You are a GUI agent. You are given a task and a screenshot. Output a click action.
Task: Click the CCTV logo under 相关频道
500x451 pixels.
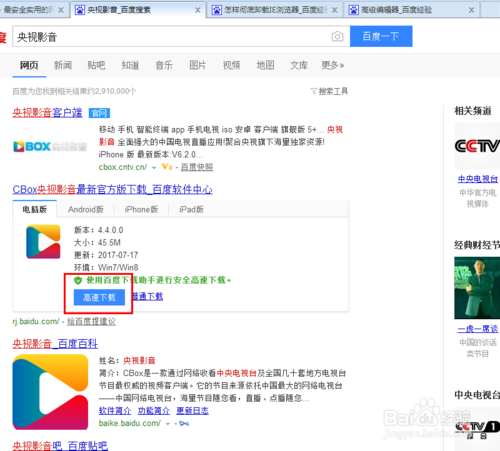(477, 146)
